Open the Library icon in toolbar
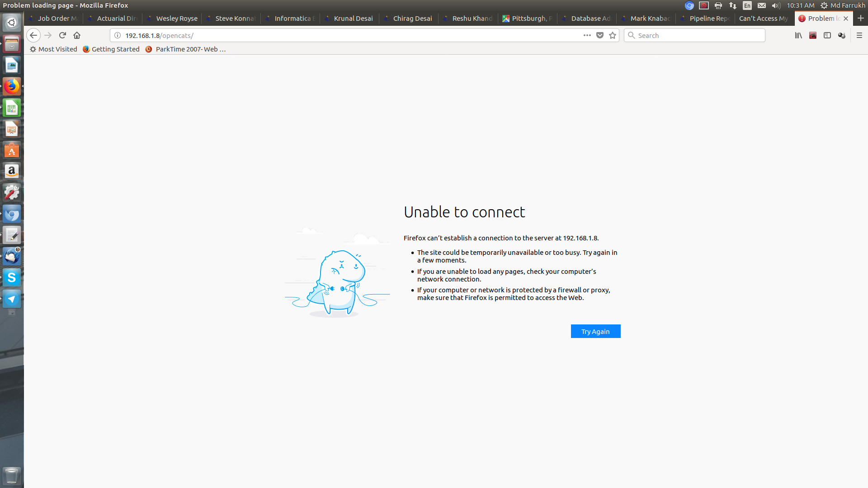Viewport: 868px width, 488px height. [x=798, y=35]
